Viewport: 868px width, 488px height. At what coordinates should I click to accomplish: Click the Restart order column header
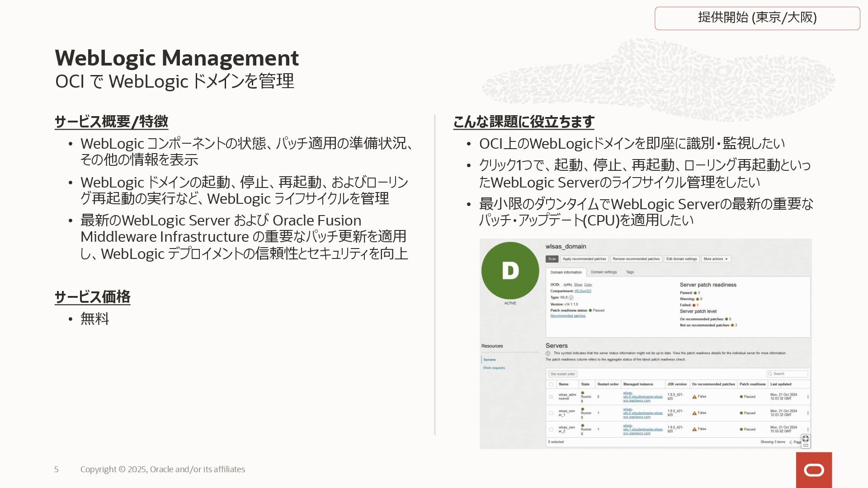[x=608, y=384]
